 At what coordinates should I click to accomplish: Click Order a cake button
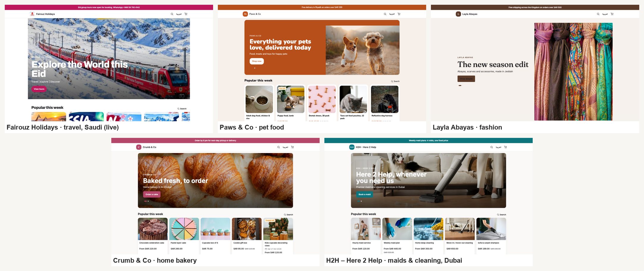click(x=152, y=194)
